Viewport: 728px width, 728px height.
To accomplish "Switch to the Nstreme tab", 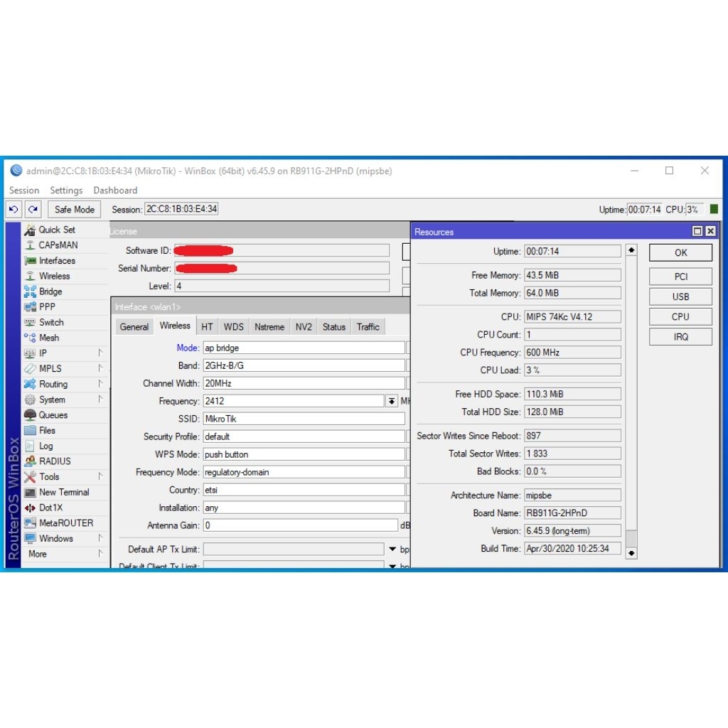I will [x=269, y=327].
